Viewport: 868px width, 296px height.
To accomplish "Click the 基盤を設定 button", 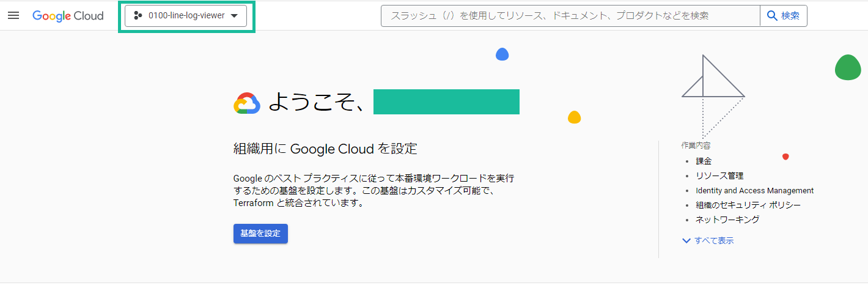I will (x=260, y=234).
